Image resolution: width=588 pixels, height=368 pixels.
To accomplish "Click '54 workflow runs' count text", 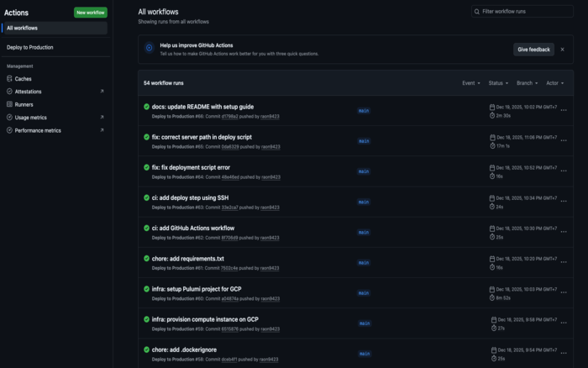I will [x=164, y=83].
